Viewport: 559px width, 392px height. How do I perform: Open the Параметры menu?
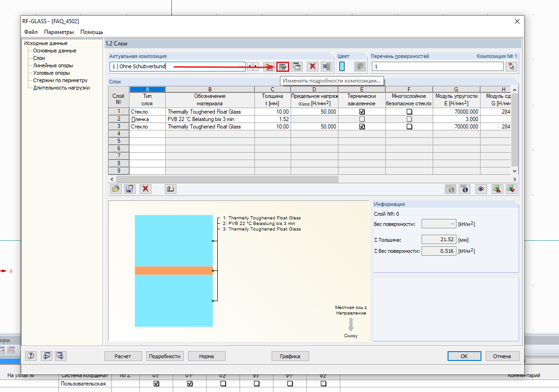tap(59, 32)
